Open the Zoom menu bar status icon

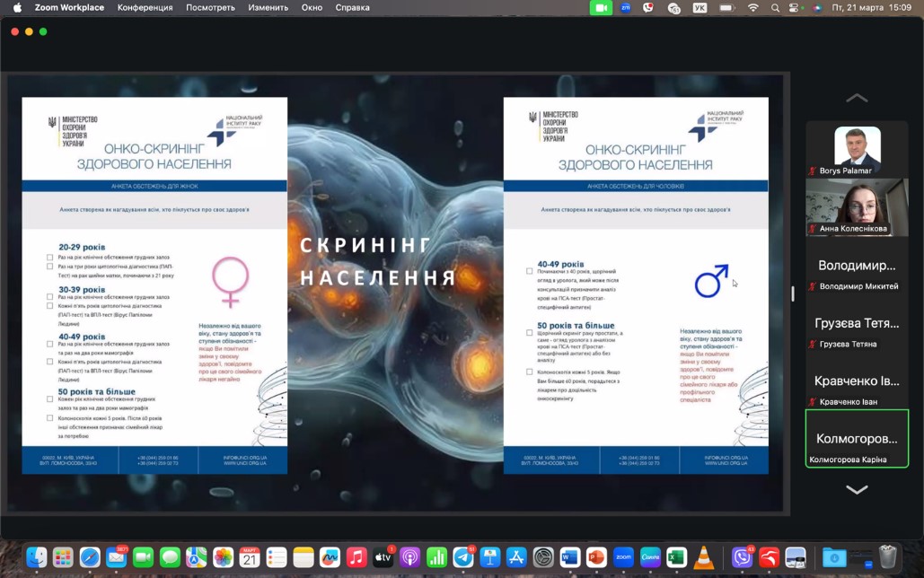625,8
